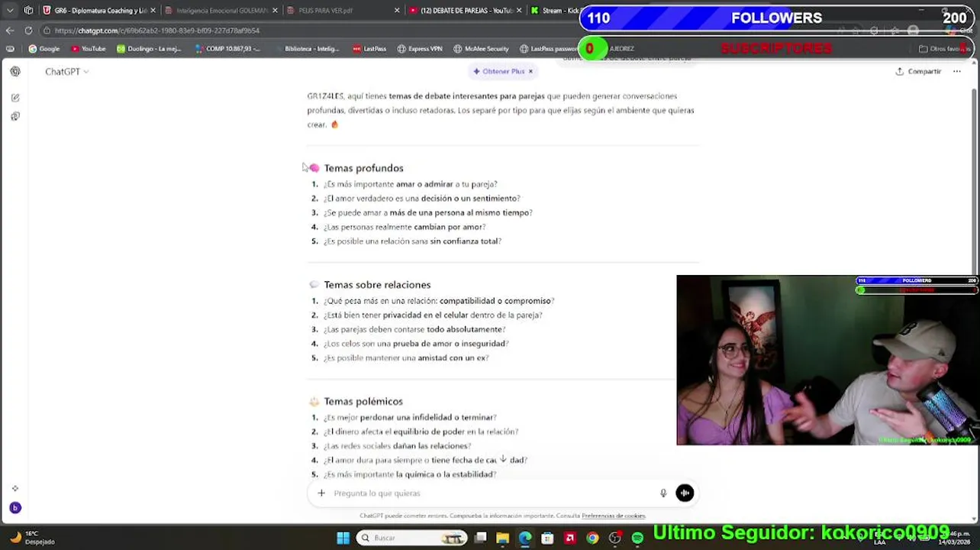Open the icon below the new chat pencil

(x=15, y=116)
